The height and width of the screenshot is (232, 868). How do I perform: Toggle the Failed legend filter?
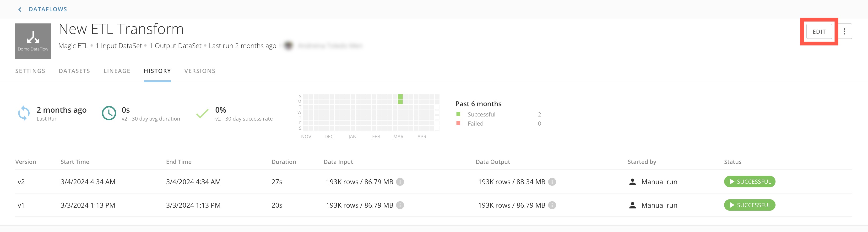click(x=475, y=123)
